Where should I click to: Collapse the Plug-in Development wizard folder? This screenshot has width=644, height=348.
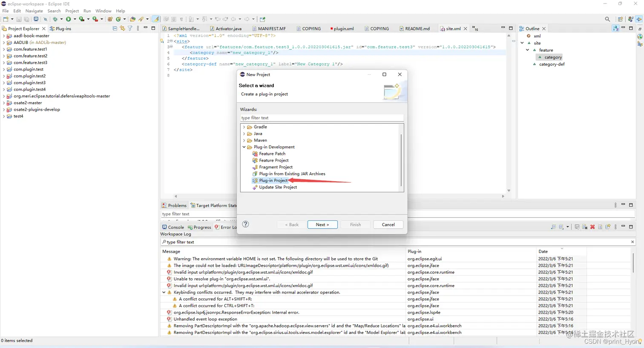[244, 147]
